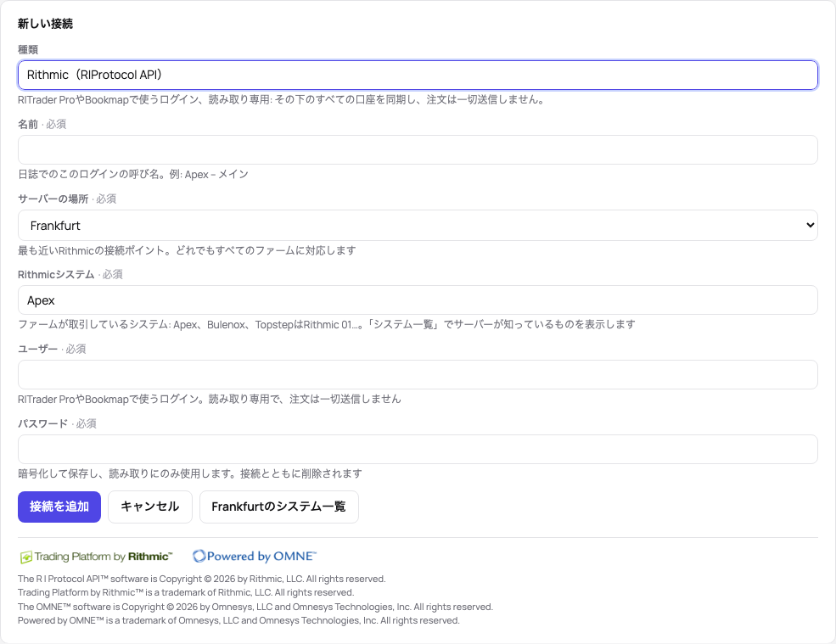Screen dimensions: 836x644
Task: Click the Powered by OMNE logo
Action: (x=255, y=556)
